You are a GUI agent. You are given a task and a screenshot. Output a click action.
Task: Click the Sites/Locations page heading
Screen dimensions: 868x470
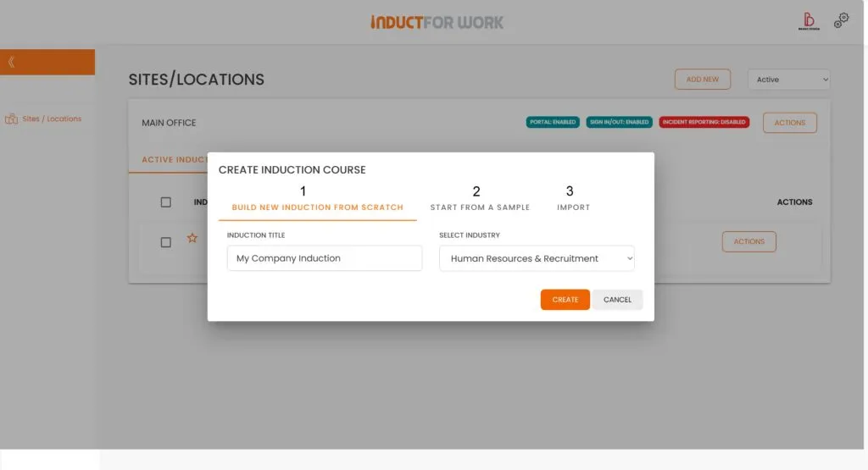(197, 80)
